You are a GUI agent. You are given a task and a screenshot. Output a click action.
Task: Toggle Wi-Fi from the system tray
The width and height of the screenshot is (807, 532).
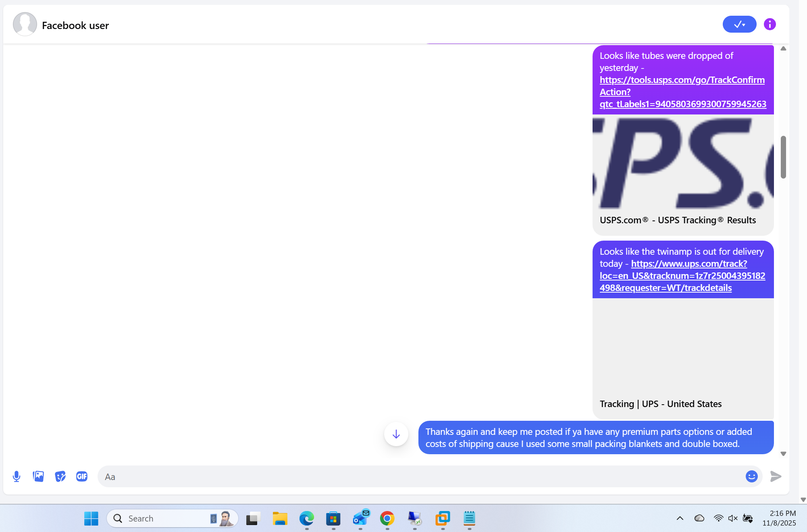pyautogui.click(x=719, y=519)
